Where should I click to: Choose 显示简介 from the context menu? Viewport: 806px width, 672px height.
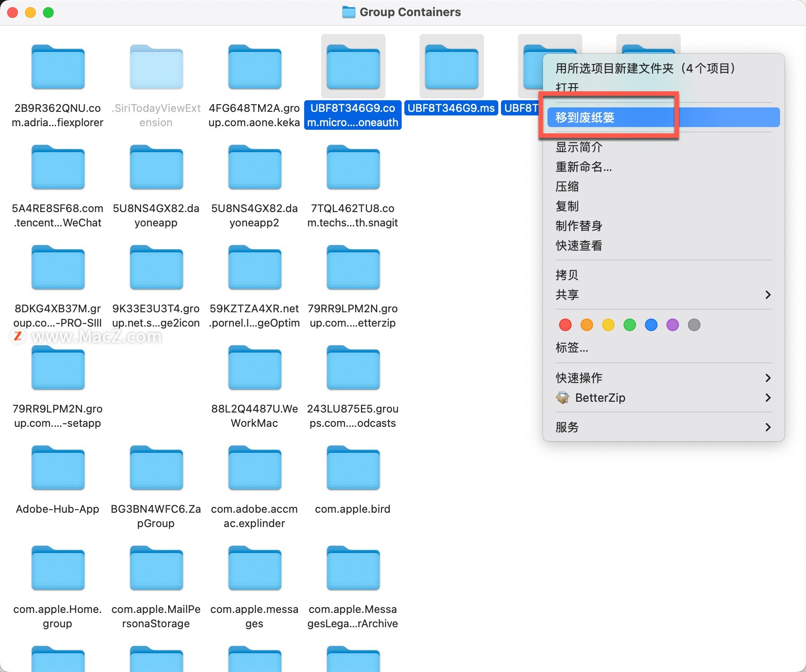click(x=664, y=147)
